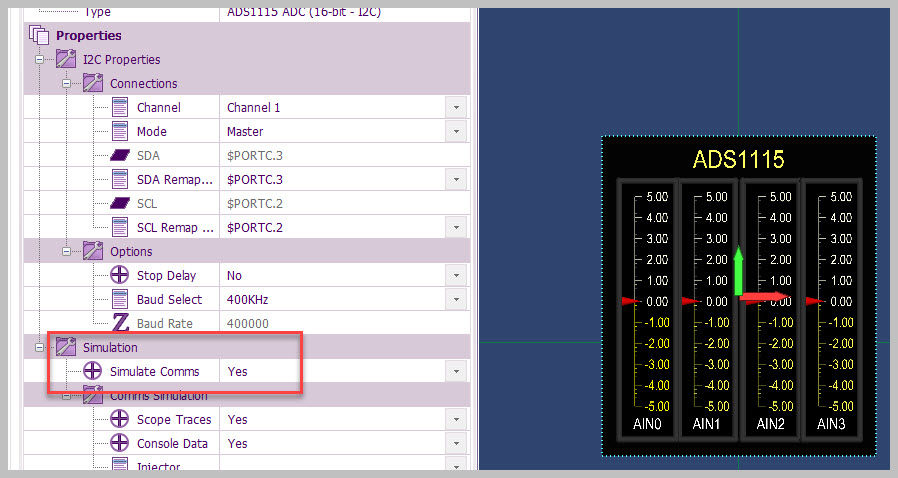Click the I2C Properties wrench icon

pyautogui.click(x=66, y=59)
